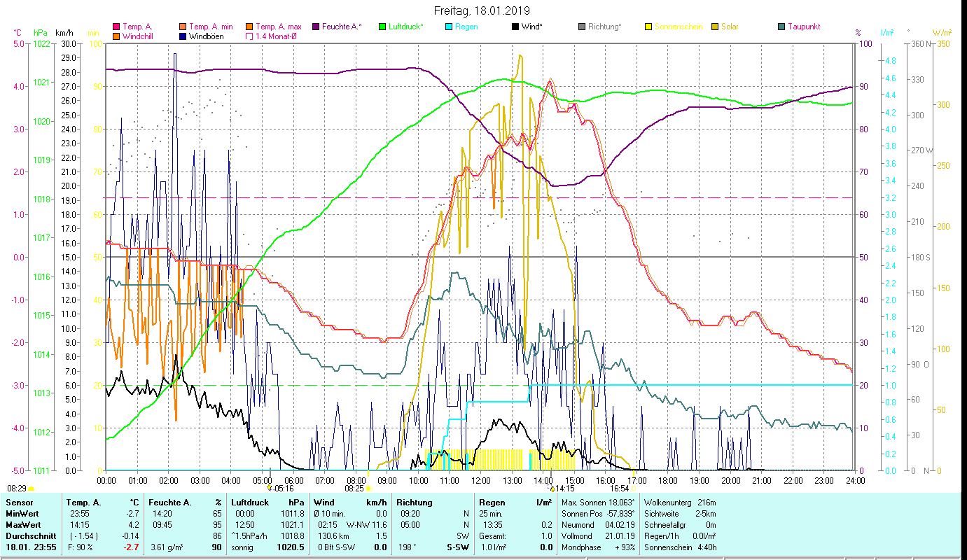
Task: Click the 'hPa' axis unit label
Action: tap(40, 33)
